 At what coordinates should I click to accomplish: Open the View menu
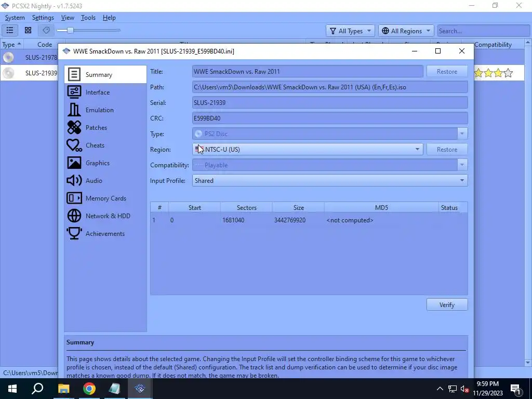(x=68, y=18)
